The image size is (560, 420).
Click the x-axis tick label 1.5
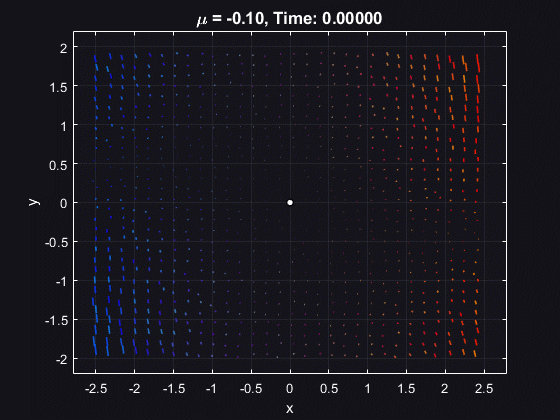point(406,389)
